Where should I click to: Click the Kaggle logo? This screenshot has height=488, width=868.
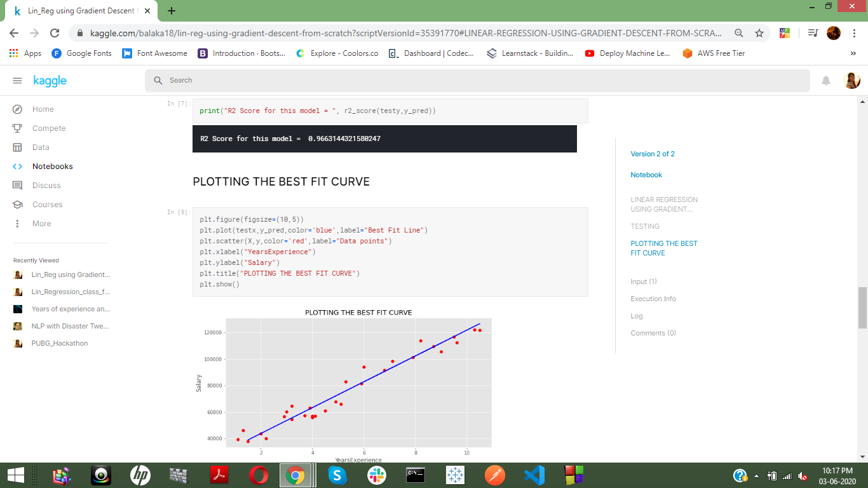click(x=49, y=81)
